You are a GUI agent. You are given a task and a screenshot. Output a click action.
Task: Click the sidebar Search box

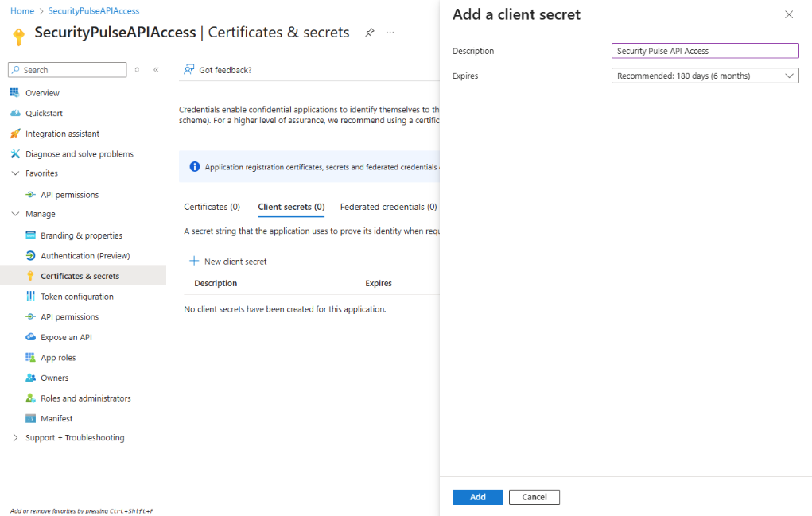68,70
